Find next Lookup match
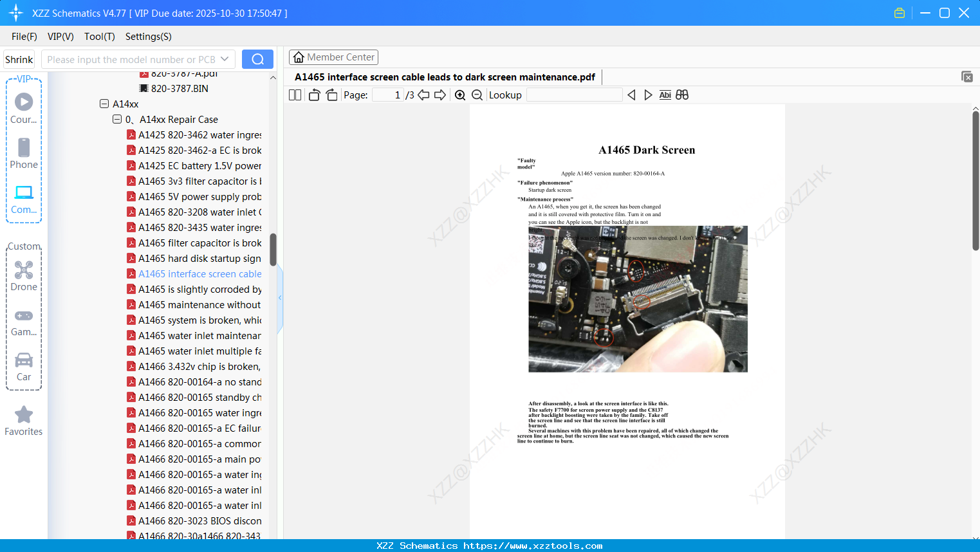This screenshot has height=552, width=980. (648, 95)
